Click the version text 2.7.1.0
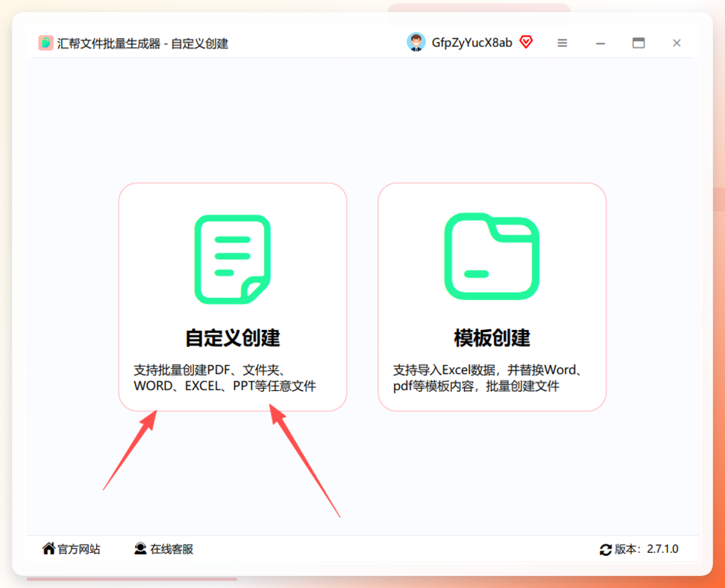This screenshot has height=588, width=725. [662, 549]
